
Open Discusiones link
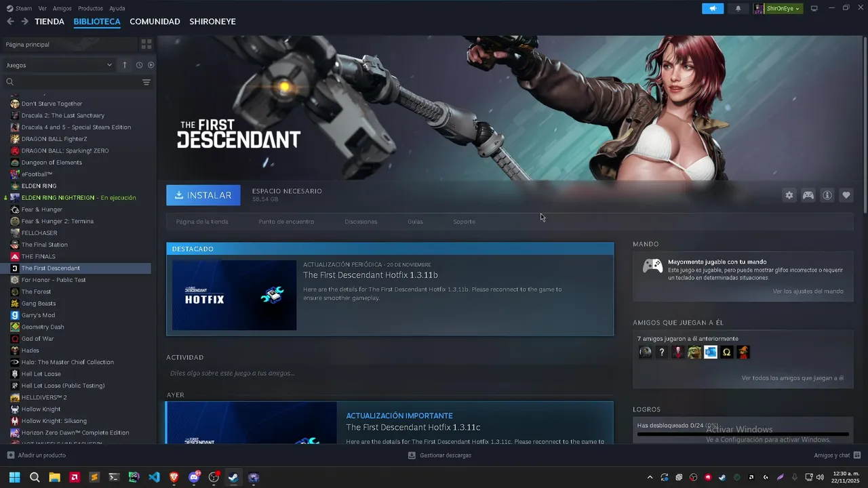361,222
